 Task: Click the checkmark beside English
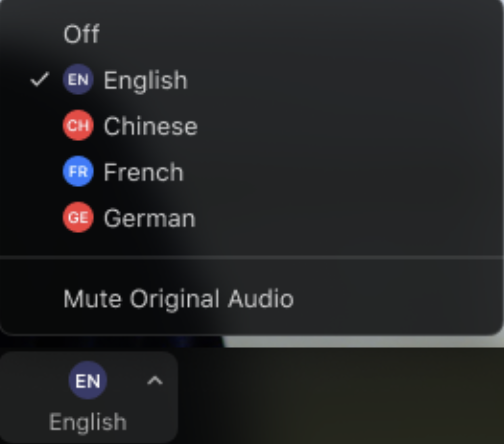click(40, 80)
